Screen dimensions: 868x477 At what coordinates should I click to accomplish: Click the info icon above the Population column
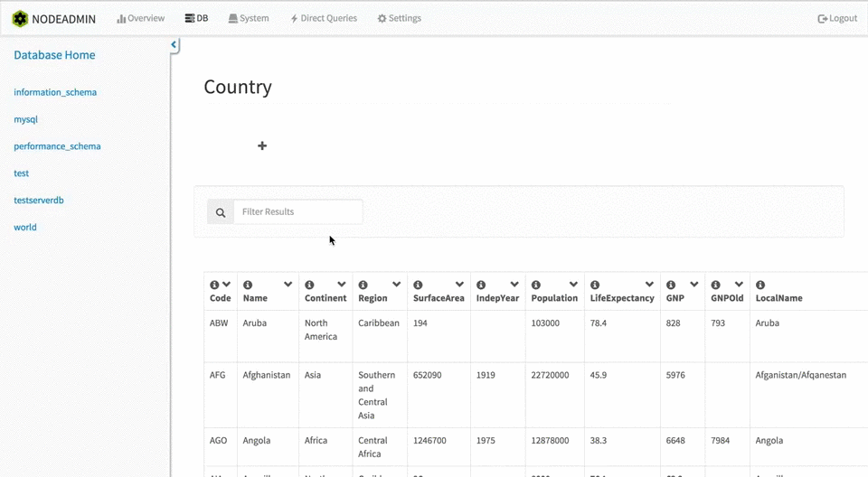[x=535, y=285]
